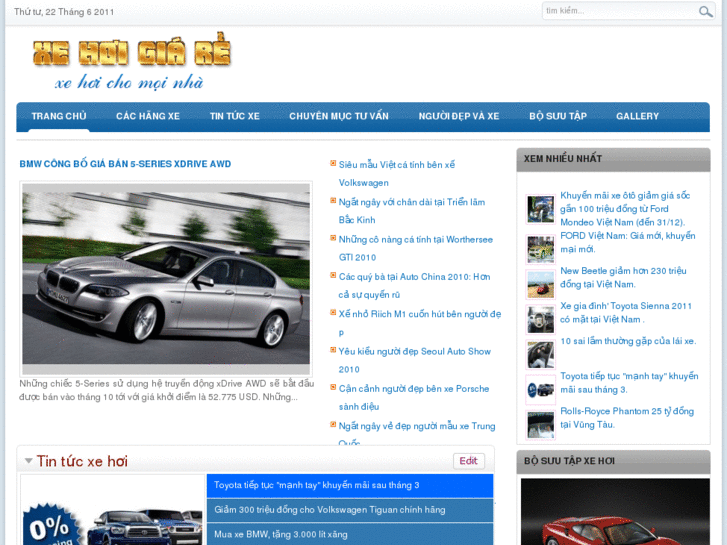This screenshot has height=545, width=727.
Task: Open CHUYÊN MỤC TƯ VẤN menu
Action: 339,116
